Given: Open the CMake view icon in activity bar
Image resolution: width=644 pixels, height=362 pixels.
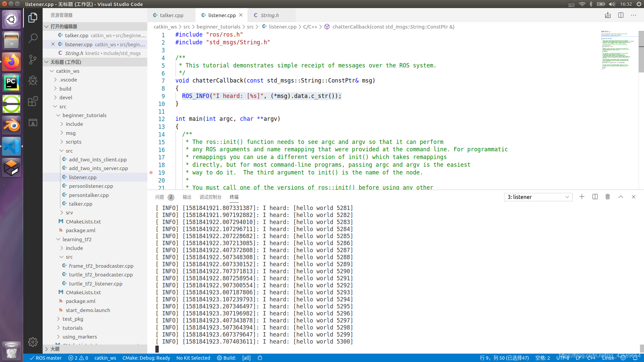Looking at the screenshot, I should click(x=33, y=122).
